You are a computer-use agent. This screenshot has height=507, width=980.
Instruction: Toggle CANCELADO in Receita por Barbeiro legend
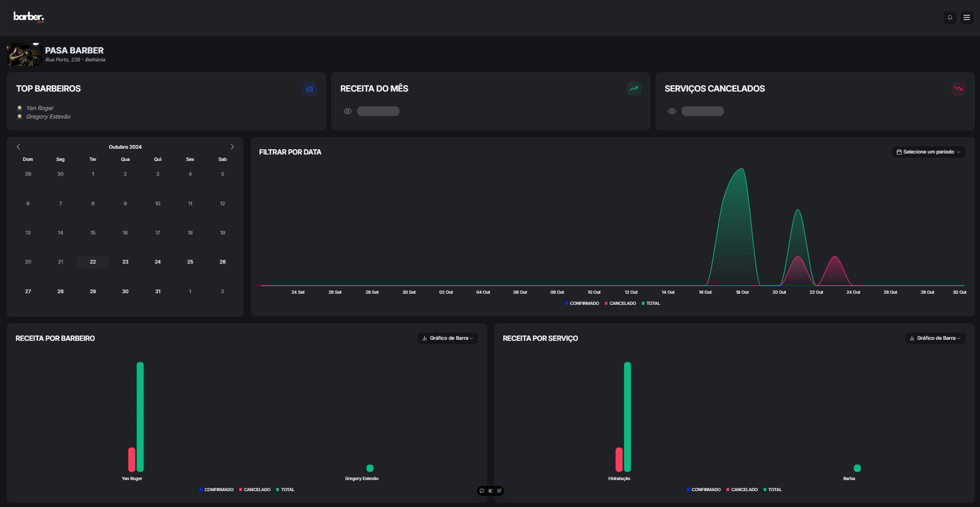pyautogui.click(x=255, y=490)
